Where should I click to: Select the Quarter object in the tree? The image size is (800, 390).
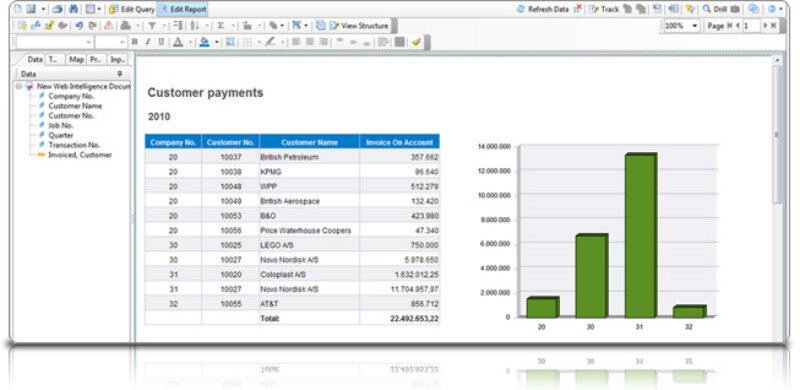(61, 135)
